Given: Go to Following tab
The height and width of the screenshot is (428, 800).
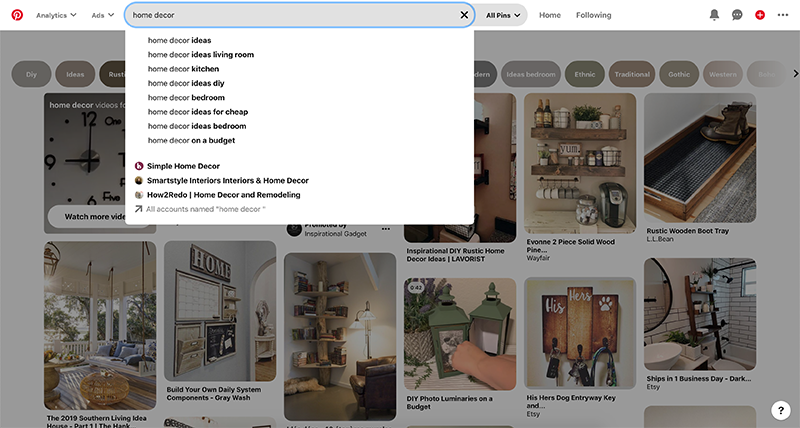Looking at the screenshot, I should (593, 15).
